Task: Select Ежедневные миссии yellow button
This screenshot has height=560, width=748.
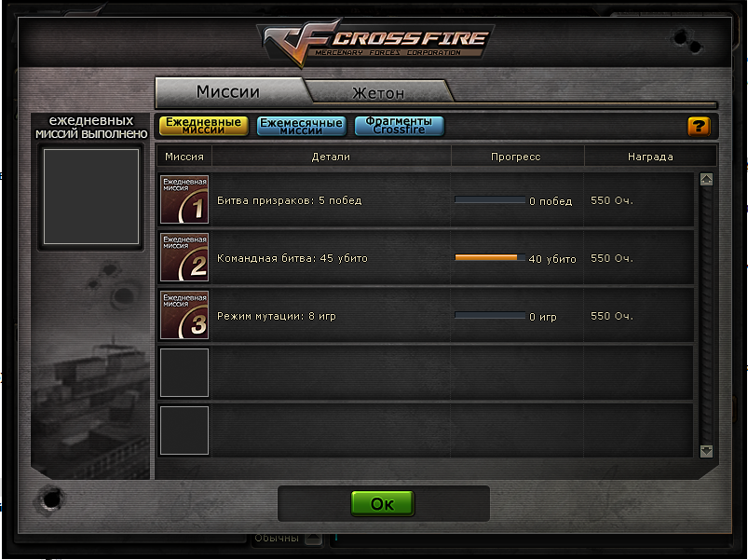Action: [204, 126]
